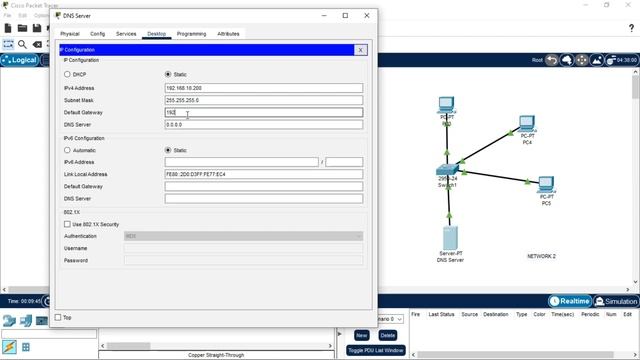The height and width of the screenshot is (360, 640).
Task: Expand the PDU list panel arrow
Action: 339,334
